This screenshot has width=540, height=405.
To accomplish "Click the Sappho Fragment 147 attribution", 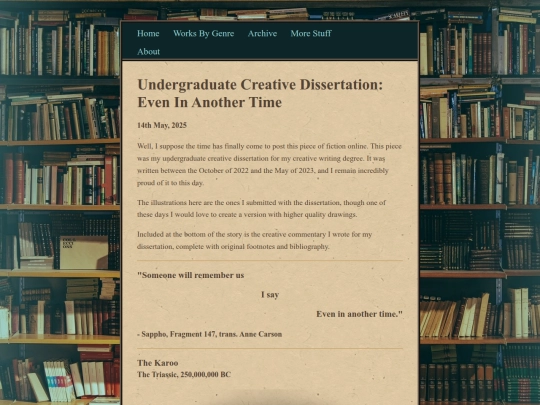I will pos(209,334).
